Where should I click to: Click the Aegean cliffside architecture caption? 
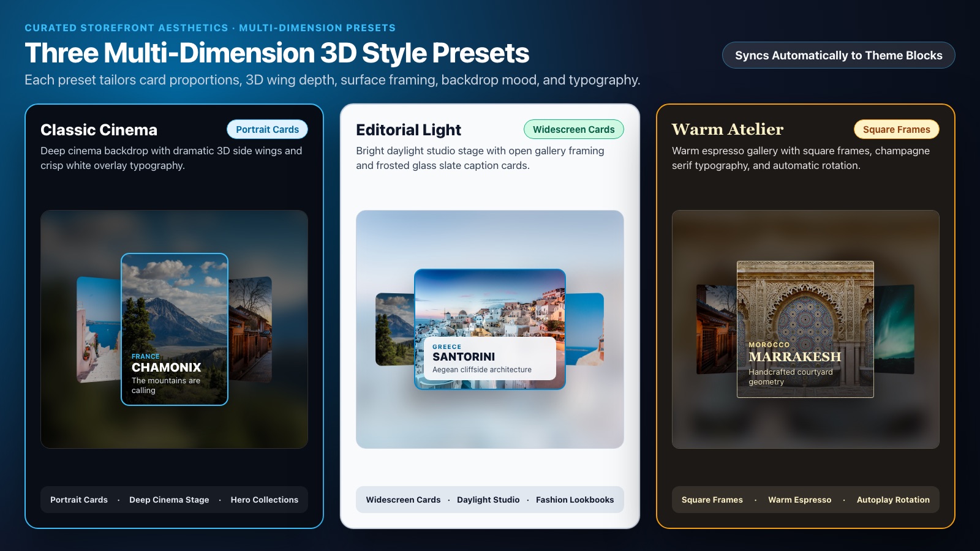coord(482,370)
